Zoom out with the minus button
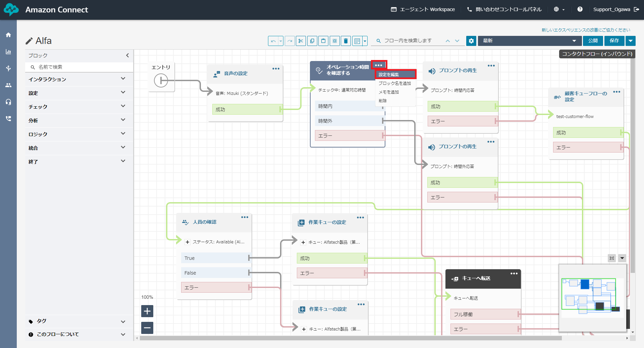The image size is (644, 348). point(147,328)
